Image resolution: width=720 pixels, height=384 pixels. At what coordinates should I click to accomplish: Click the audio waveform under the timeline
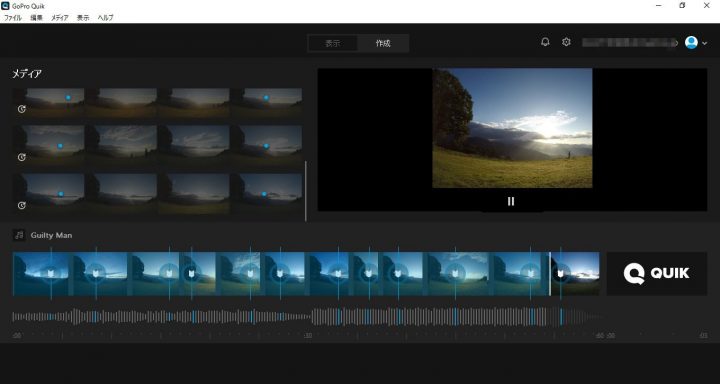[308, 317]
